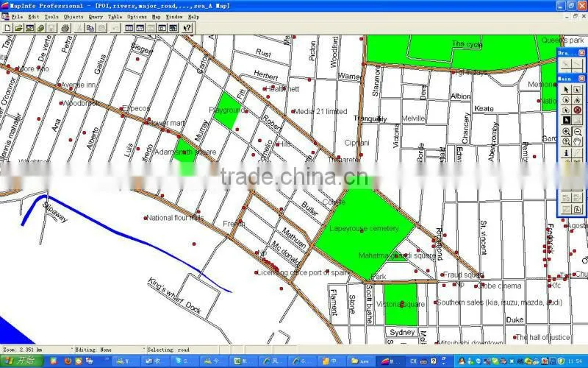Click the Open Table folder icon
This screenshot has width=588, height=368.
18,28
